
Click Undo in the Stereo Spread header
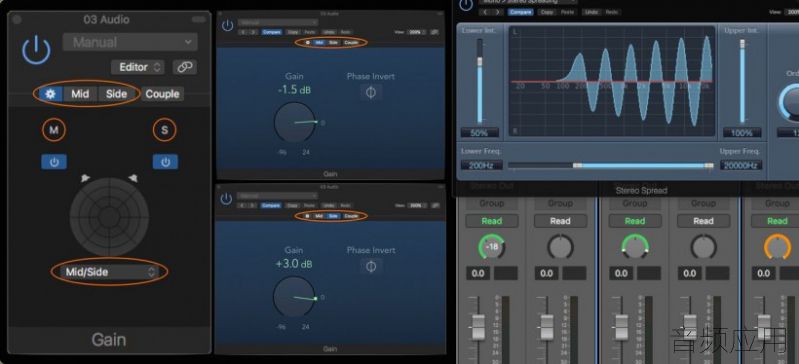point(591,12)
